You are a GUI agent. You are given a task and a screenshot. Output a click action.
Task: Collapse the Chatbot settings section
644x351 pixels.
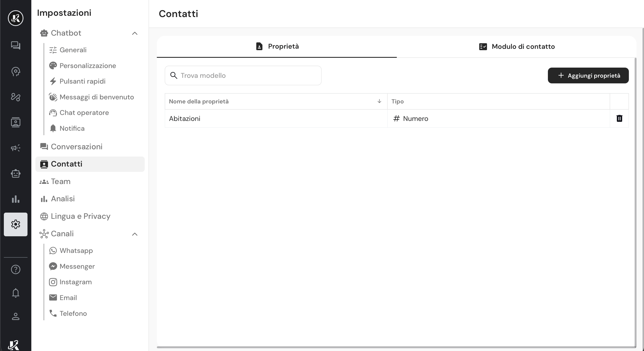point(134,33)
